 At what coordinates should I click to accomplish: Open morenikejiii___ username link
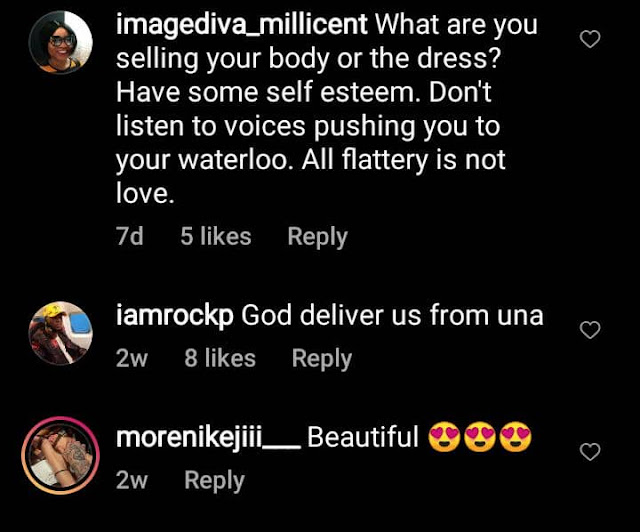coord(209,437)
